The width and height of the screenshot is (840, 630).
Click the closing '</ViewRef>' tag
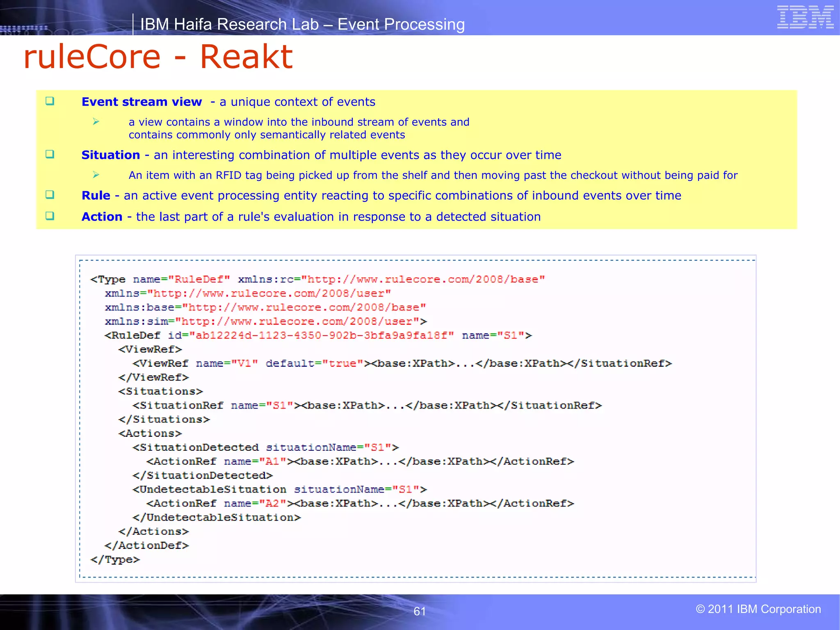pos(154,377)
